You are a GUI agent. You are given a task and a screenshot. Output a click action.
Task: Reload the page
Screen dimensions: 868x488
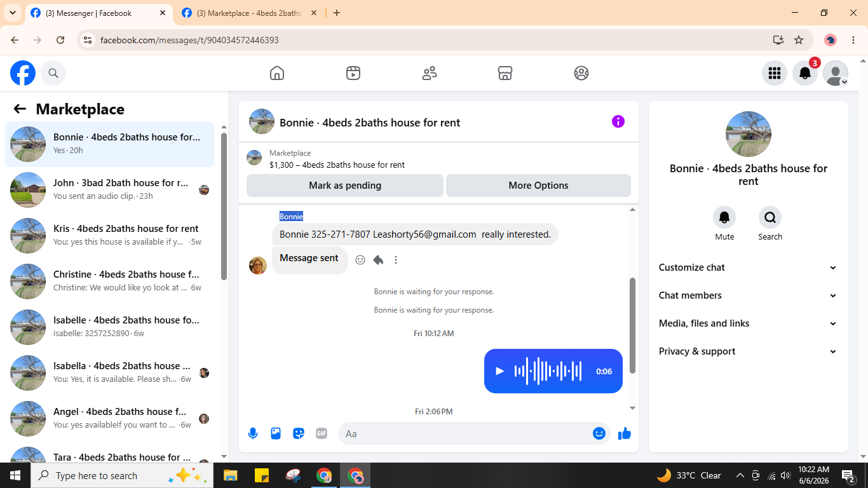coord(60,40)
